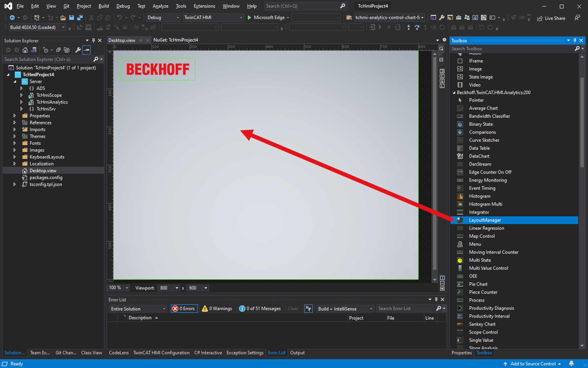Toggle the 0 Warnings filter

tap(217, 309)
